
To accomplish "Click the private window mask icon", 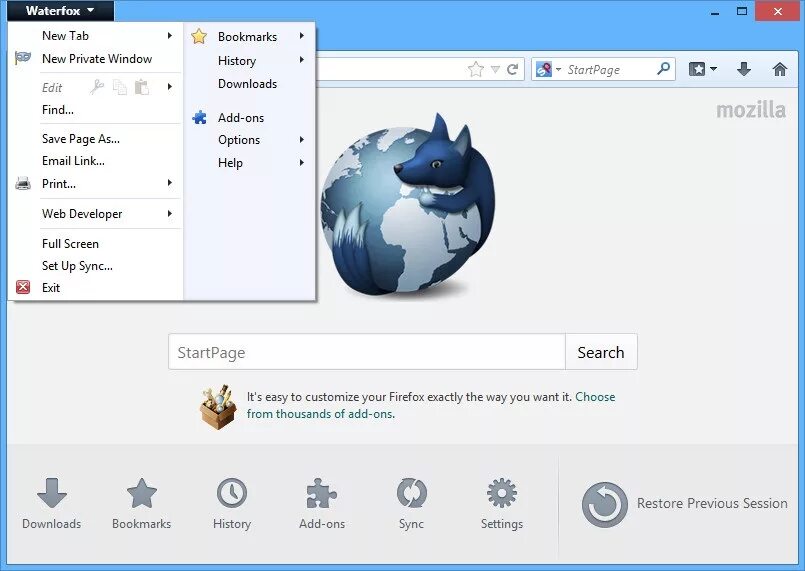I will pos(22,58).
